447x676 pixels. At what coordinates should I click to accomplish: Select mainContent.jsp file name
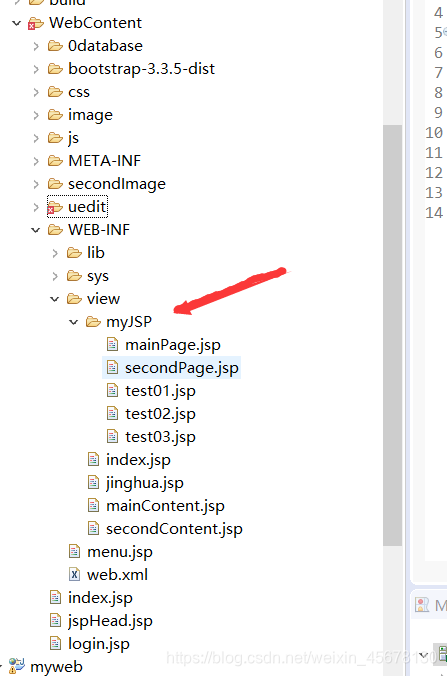[x=165, y=506]
